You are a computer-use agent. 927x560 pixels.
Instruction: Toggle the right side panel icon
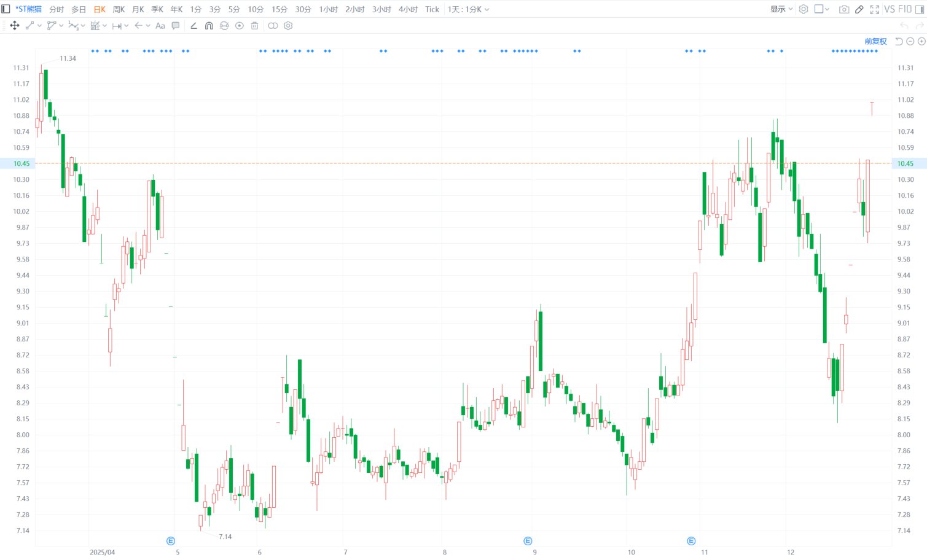(x=920, y=9)
